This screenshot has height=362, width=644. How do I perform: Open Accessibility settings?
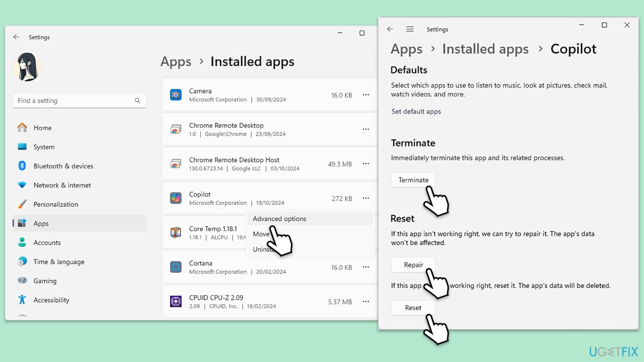(x=79, y=300)
